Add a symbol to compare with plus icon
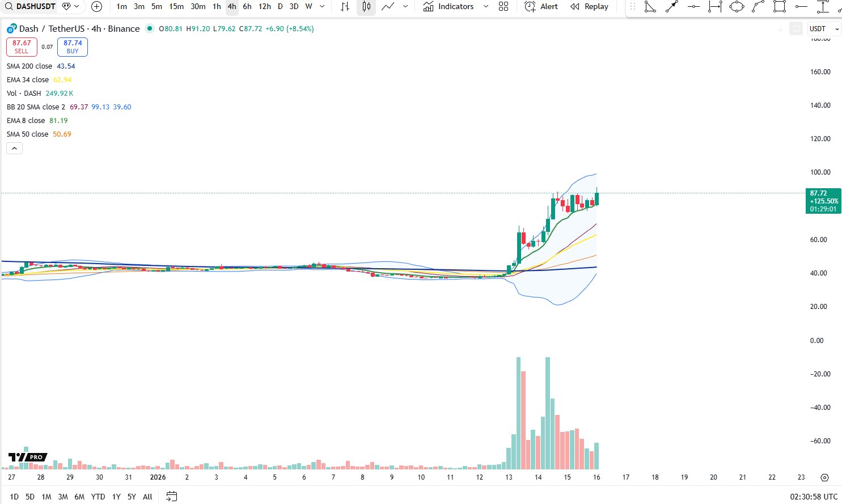Screen dimensions: 842x504 point(97,6)
